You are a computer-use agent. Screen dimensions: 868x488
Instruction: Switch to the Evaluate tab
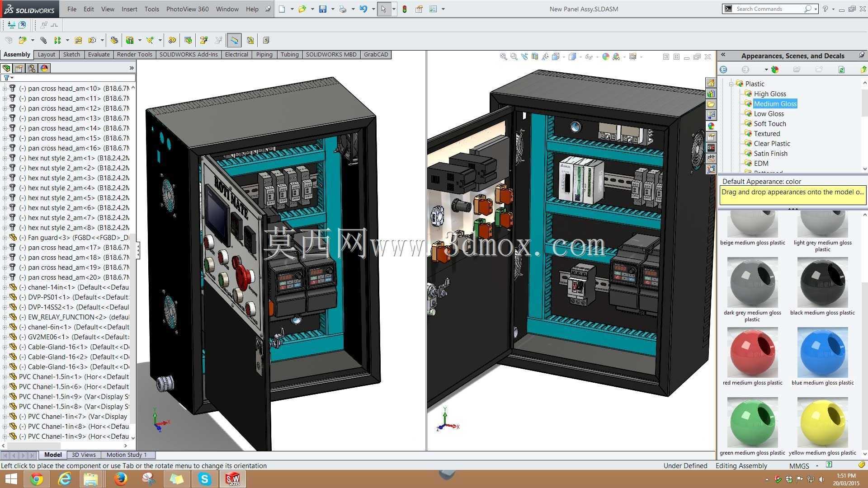coord(99,55)
